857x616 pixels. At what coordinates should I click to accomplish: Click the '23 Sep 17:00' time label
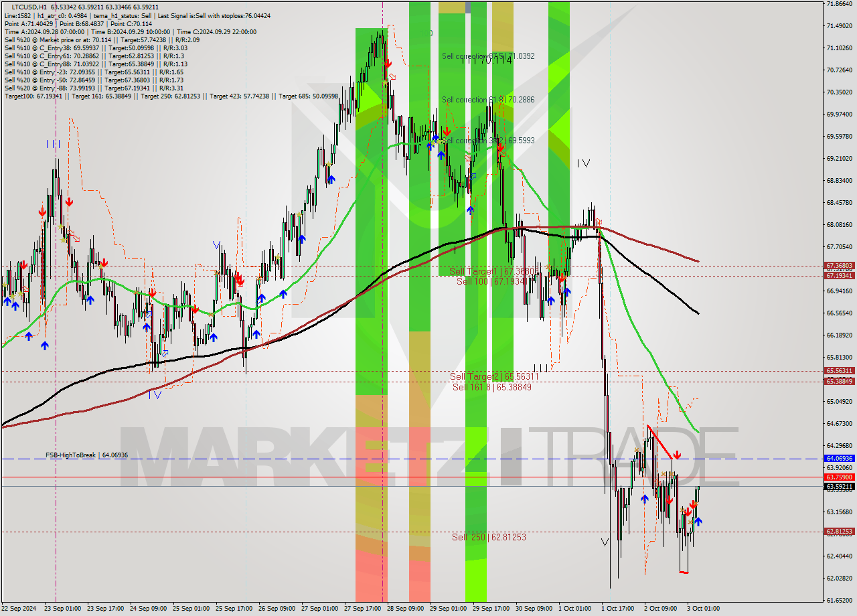pyautogui.click(x=105, y=609)
